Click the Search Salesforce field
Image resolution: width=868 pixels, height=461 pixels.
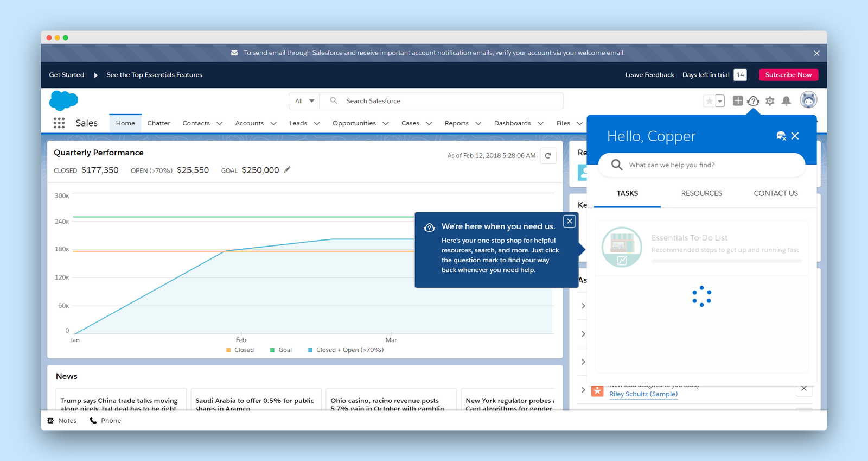(x=442, y=101)
